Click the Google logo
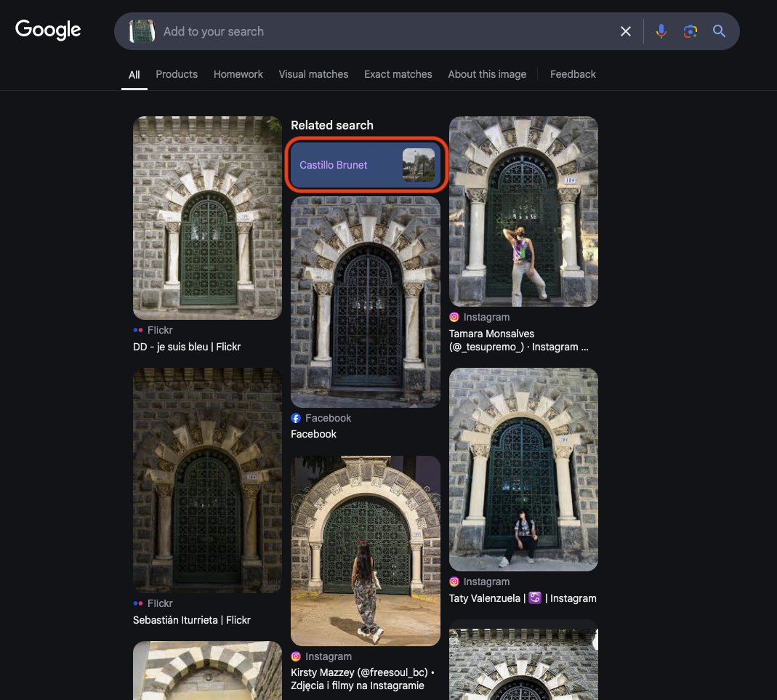777x700 pixels. 48,30
